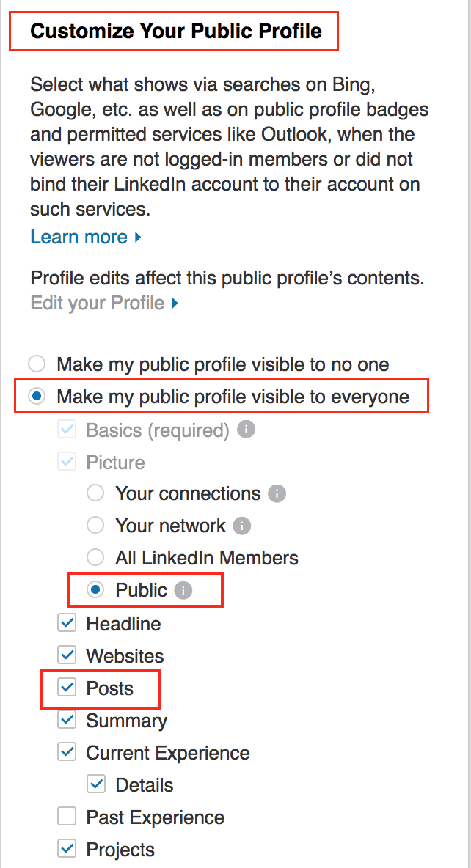Select 'Make my public profile visible to everyone'
This screenshot has width=471, height=868.
(x=37, y=397)
